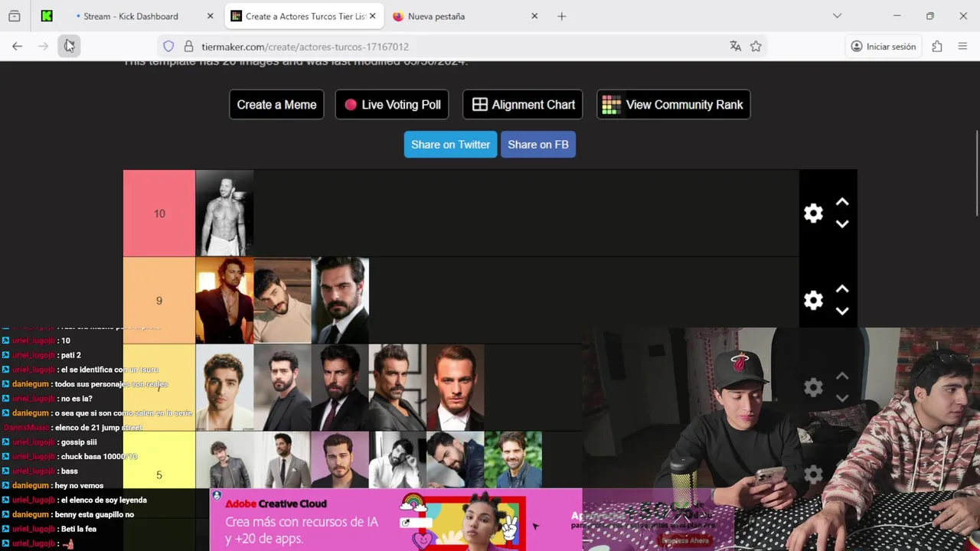
Task: Open the tab history sidebar icon
Action: click(15, 16)
